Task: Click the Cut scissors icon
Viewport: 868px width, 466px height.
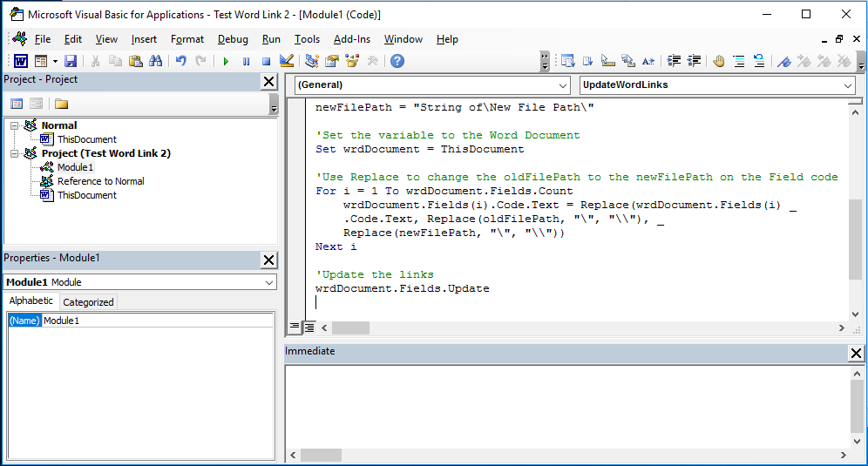Action: 95,61
